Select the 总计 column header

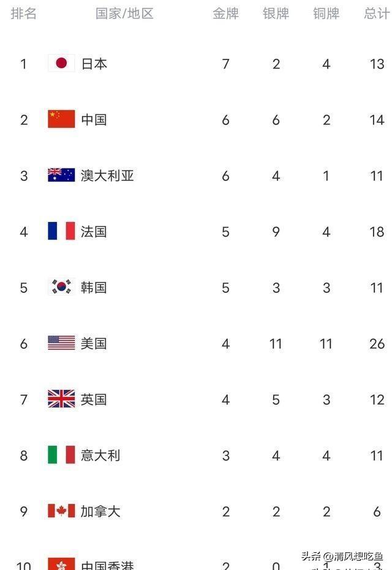click(376, 13)
